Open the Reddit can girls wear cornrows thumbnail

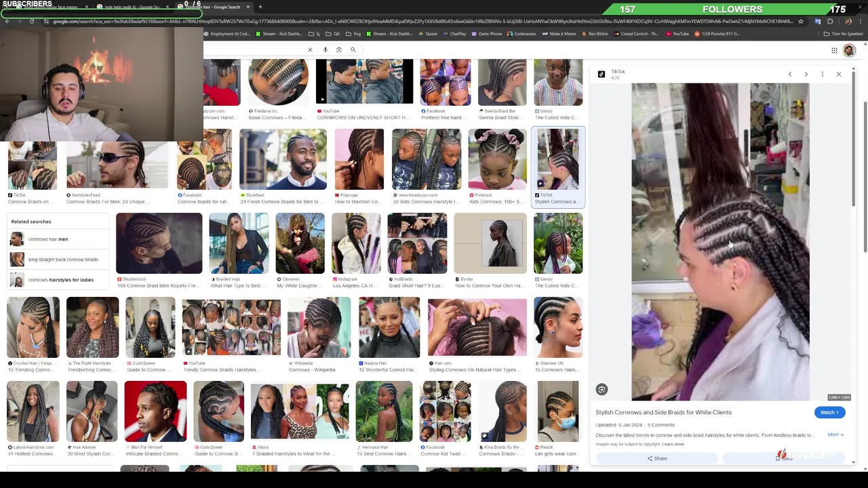point(557,411)
